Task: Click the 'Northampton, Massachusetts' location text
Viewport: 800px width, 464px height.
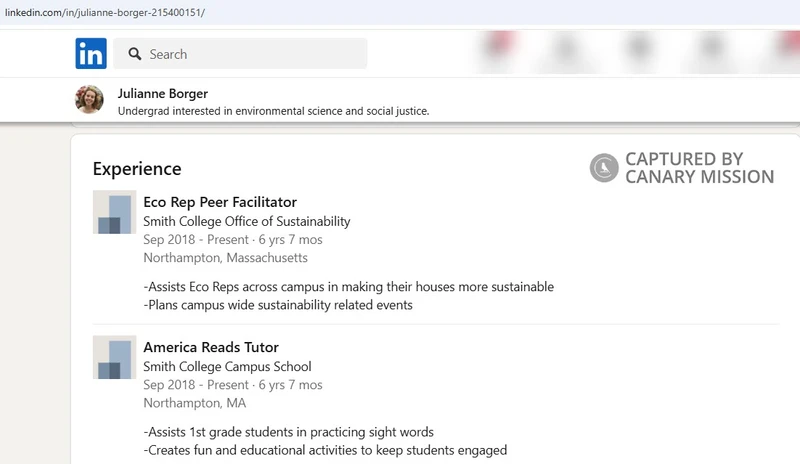Action: [x=226, y=258]
